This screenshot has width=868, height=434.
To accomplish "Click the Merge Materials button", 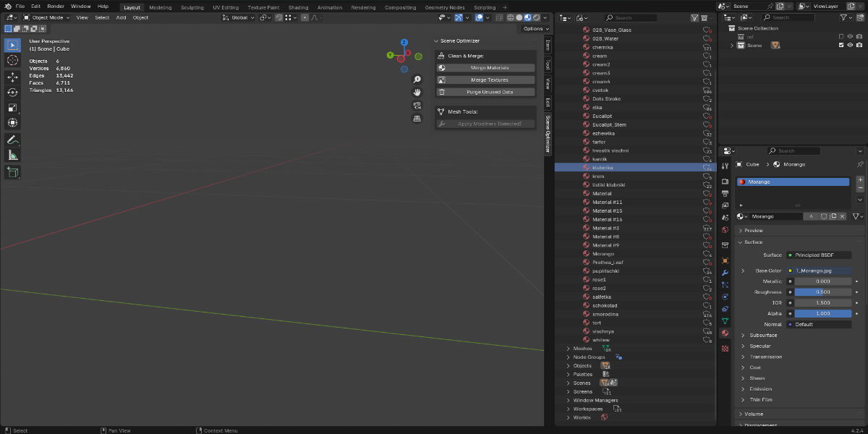I will (x=486, y=67).
